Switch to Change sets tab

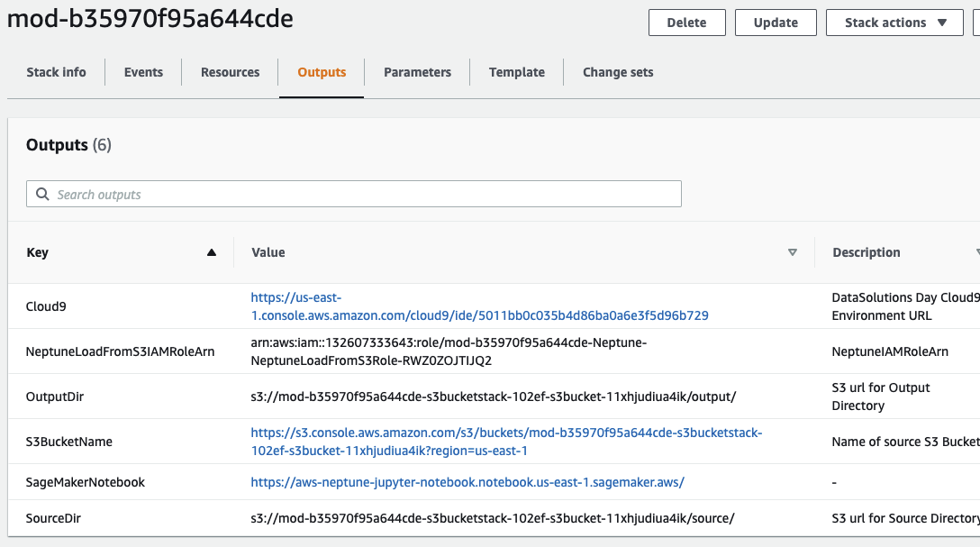[618, 72]
